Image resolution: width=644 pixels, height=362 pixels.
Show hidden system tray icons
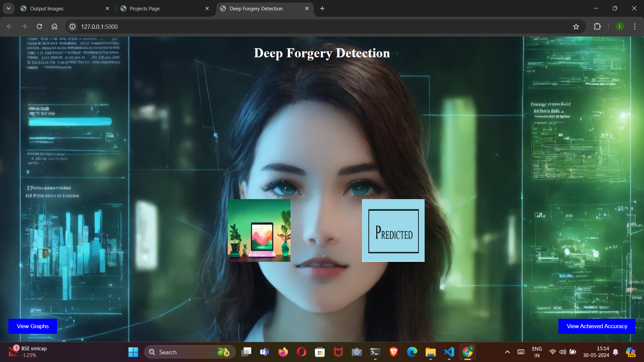click(507, 352)
